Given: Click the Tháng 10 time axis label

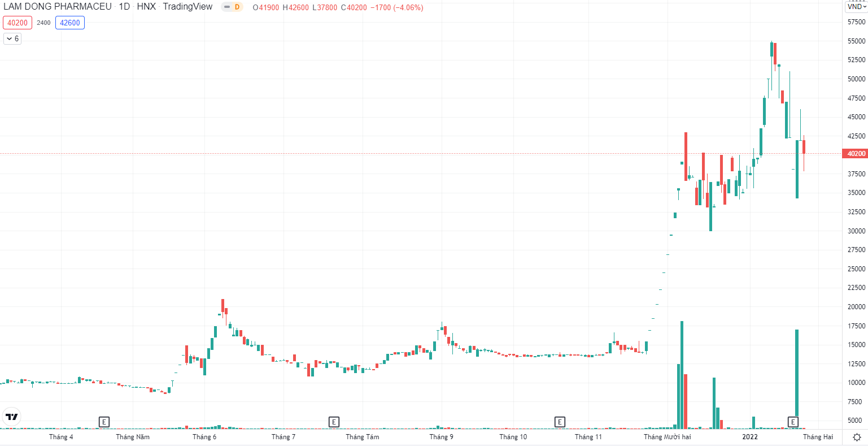Looking at the screenshot, I should point(513,437).
